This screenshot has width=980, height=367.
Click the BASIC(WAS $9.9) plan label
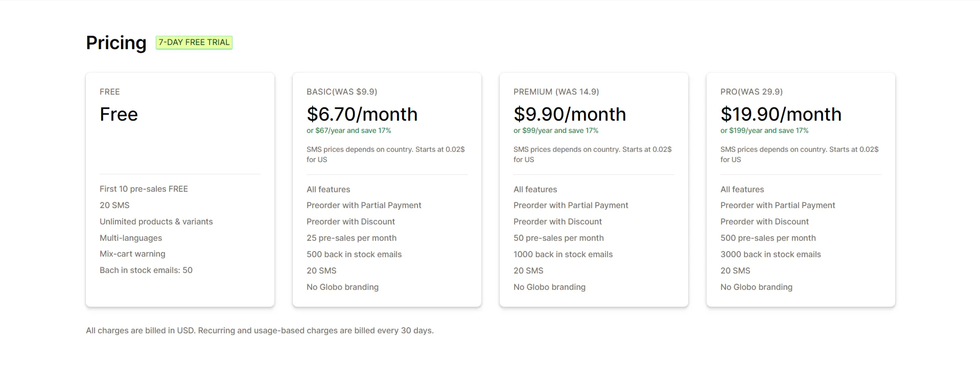coord(342,92)
